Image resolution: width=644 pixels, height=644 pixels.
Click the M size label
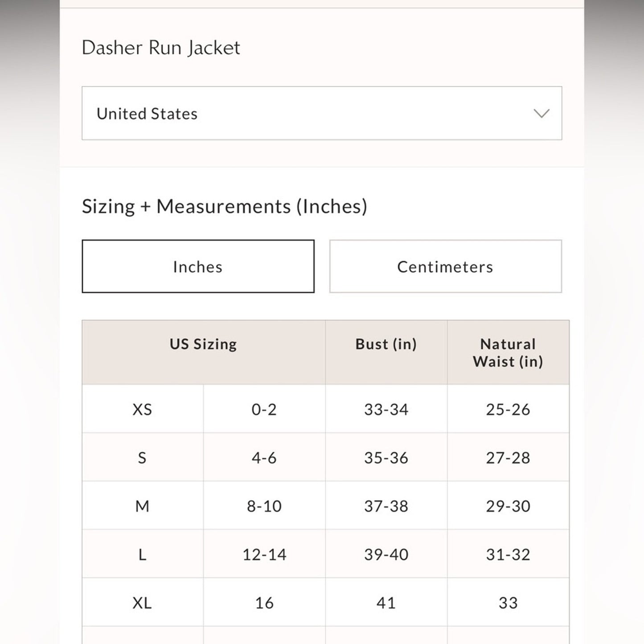[x=142, y=506]
